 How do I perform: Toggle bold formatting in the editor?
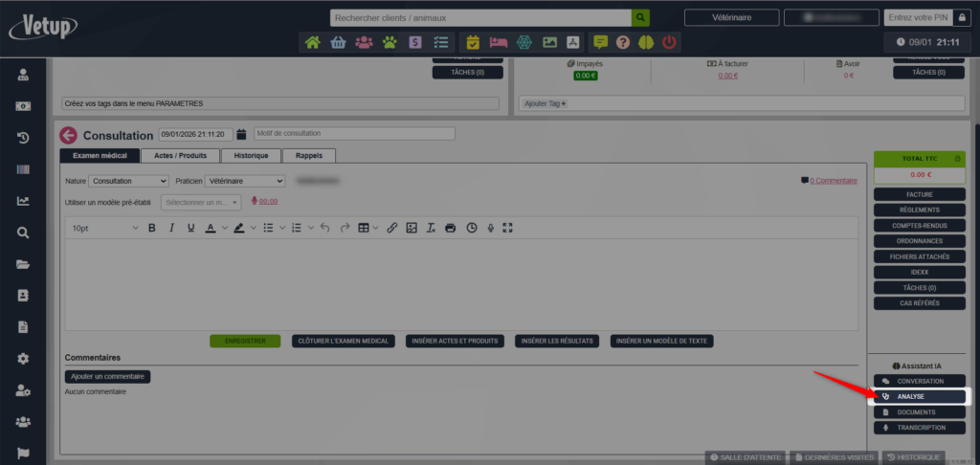pos(151,228)
